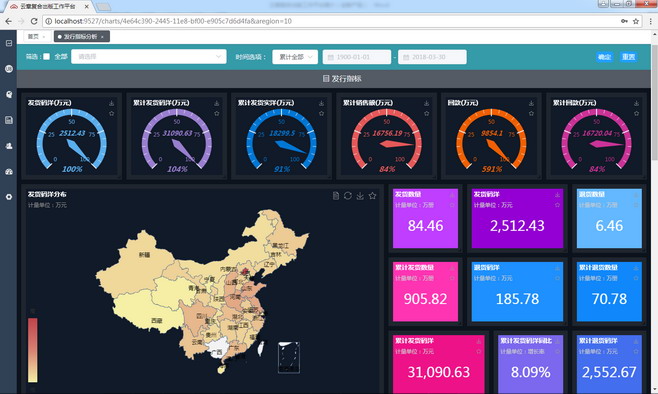
Task: Click the browser reload icon
Action: pyautogui.click(x=34, y=21)
